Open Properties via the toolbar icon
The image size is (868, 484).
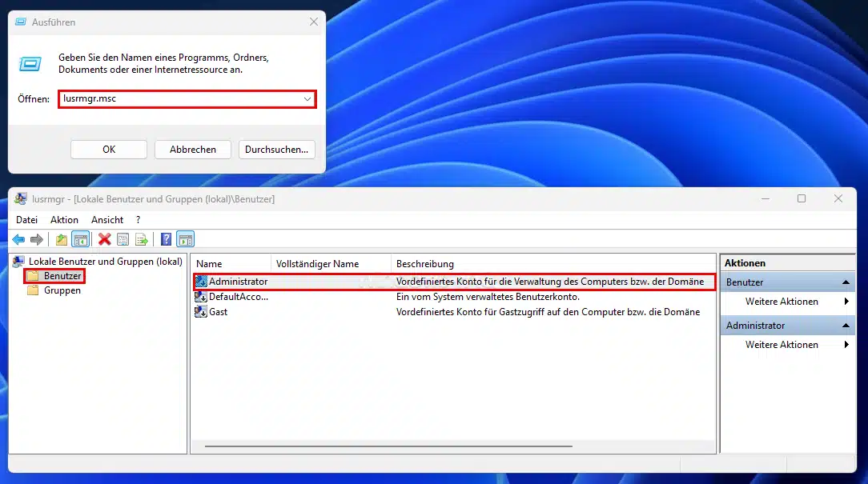[123, 239]
